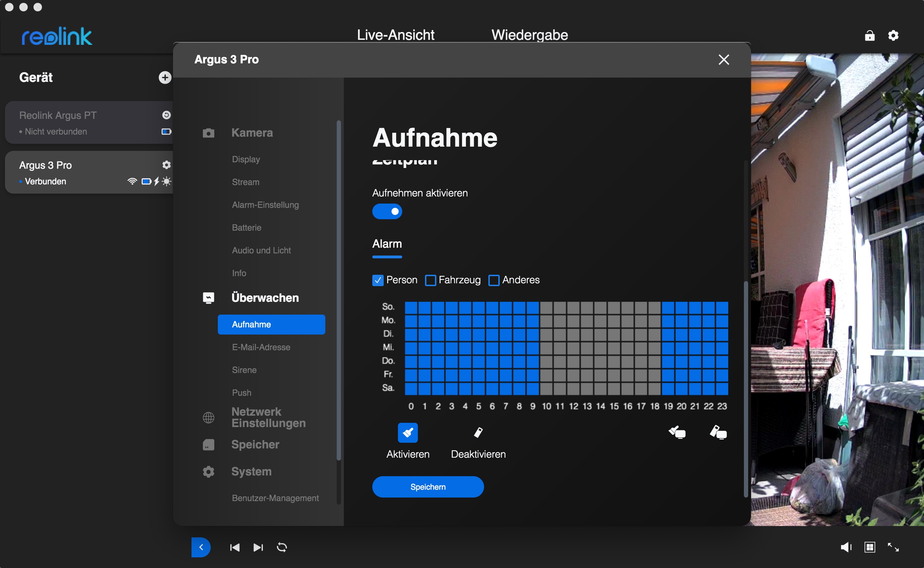Open the multi-screen grid layout icon
The height and width of the screenshot is (568, 924).
pyautogui.click(x=870, y=547)
